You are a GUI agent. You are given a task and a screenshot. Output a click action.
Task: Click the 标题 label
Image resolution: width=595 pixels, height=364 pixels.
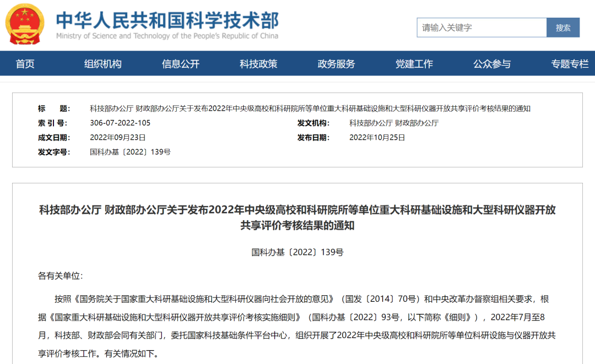[54, 108]
